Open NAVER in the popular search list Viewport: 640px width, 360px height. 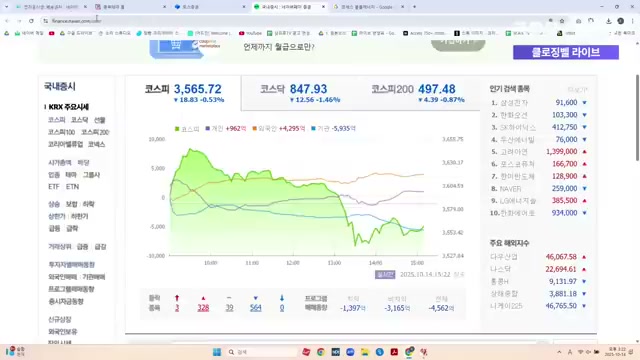click(510, 189)
